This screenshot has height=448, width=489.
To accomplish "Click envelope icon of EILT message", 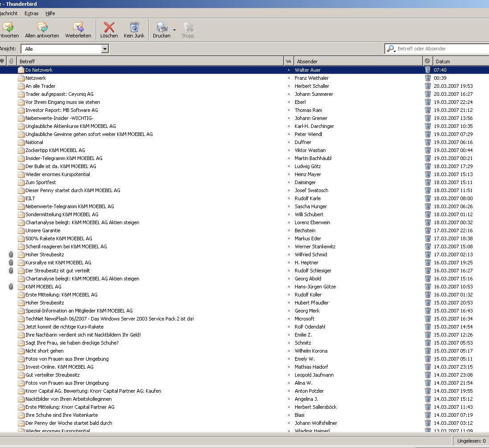I will pyautogui.click(x=21, y=198).
